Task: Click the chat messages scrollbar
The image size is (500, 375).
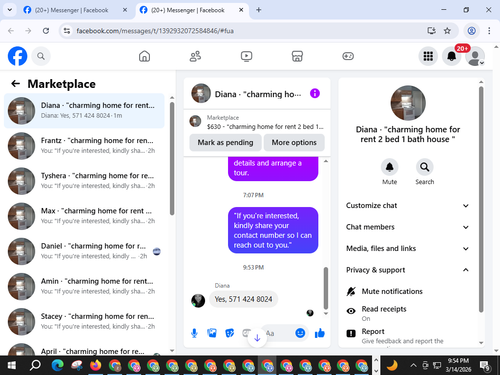Action: (x=326, y=288)
